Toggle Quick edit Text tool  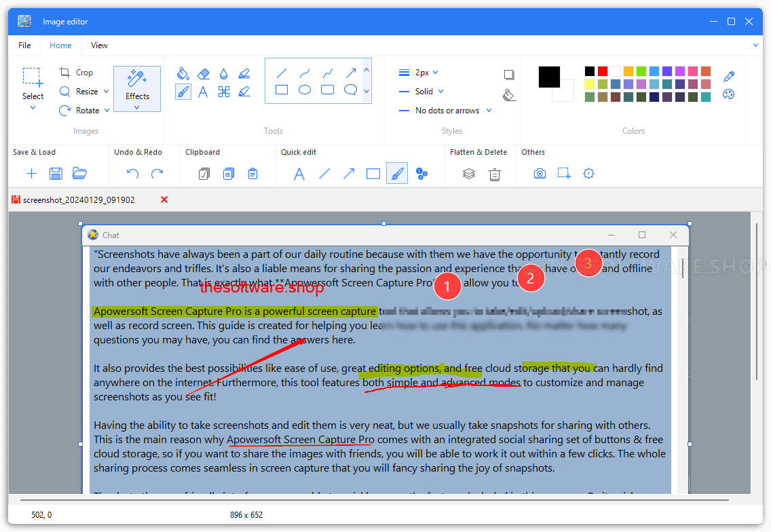[x=299, y=174]
